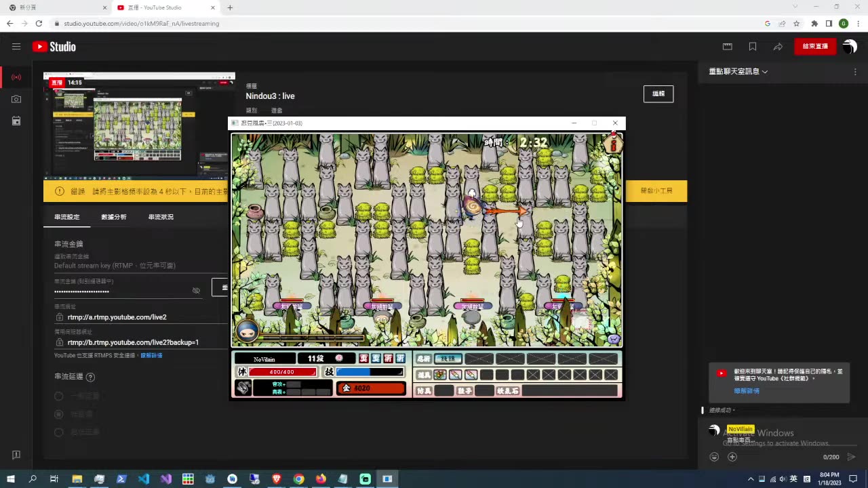Click the YouTube Studio logo

54,47
